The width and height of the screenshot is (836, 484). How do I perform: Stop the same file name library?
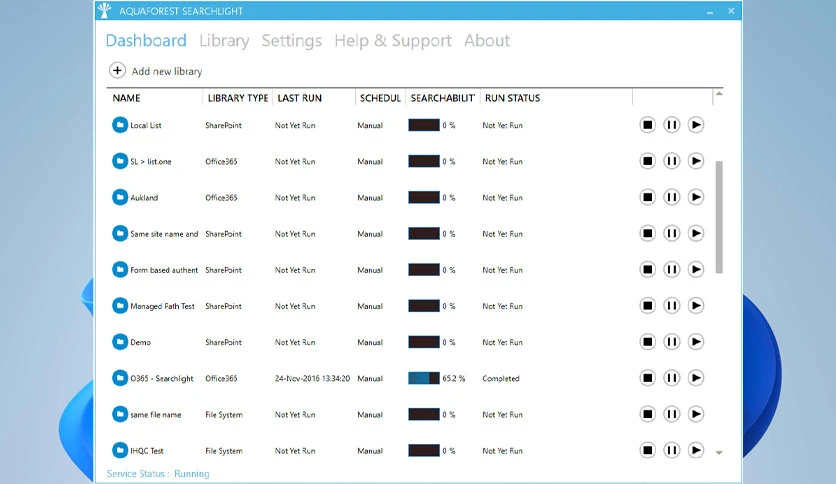pyautogui.click(x=647, y=414)
